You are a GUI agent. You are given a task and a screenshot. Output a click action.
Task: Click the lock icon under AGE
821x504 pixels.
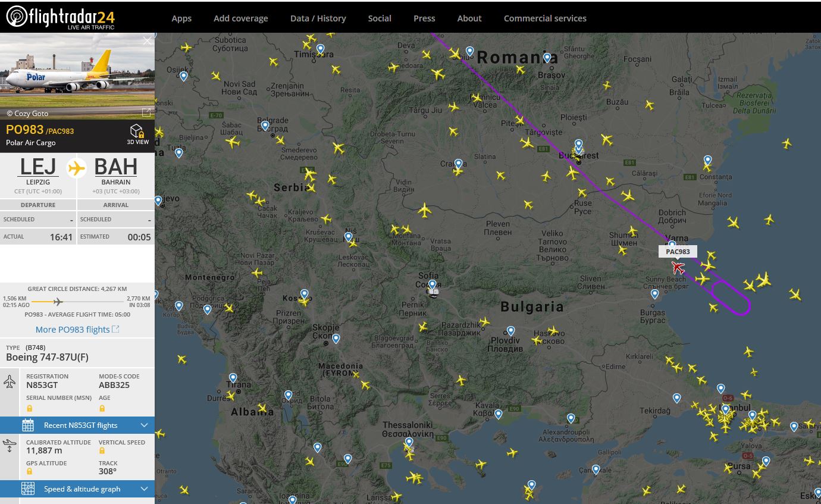[x=102, y=408]
